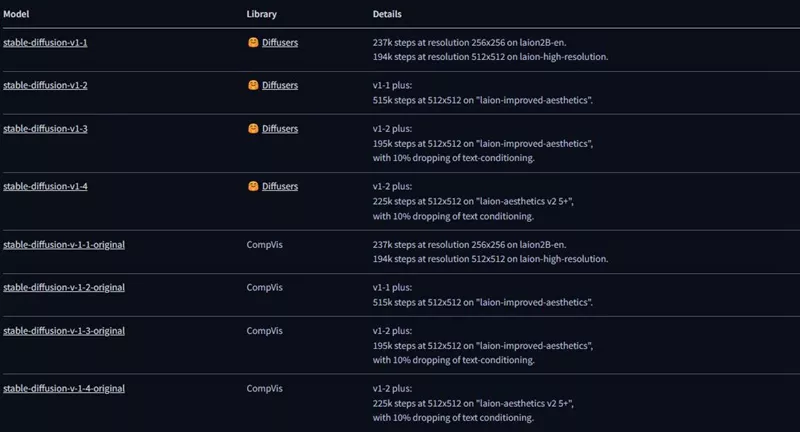Click the Library column header
Viewport: 800px width, 432px height.
pyautogui.click(x=262, y=14)
